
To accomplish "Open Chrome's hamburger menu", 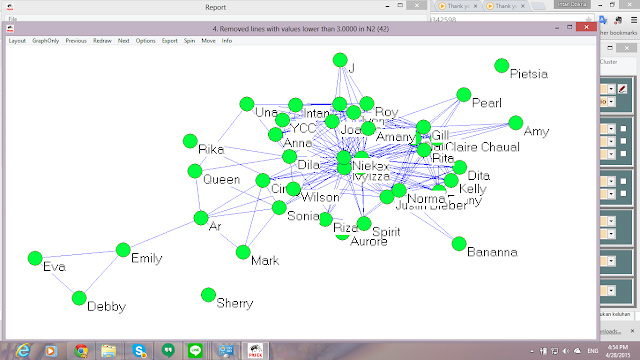I will [x=634, y=20].
